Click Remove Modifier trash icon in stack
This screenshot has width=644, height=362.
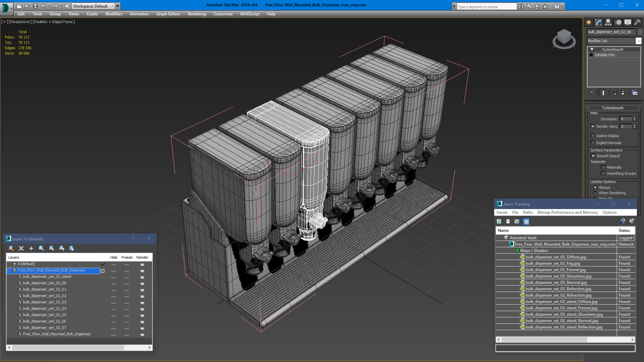623,93
